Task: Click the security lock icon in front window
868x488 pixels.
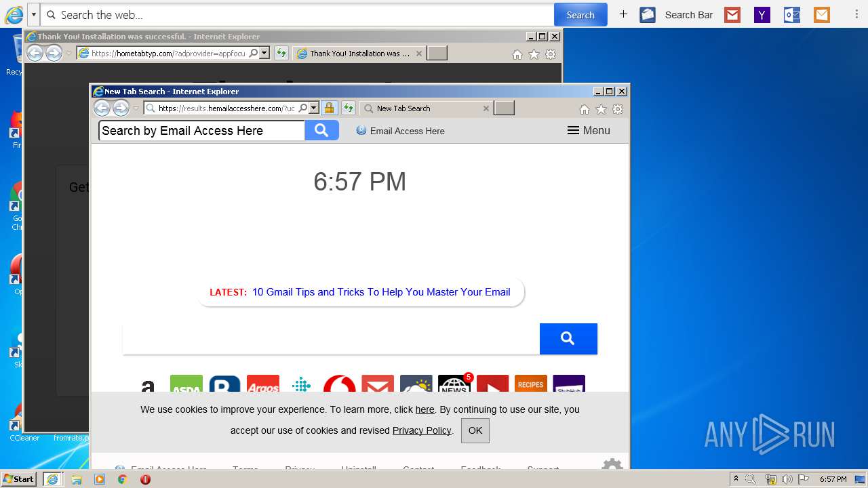Action: pyautogui.click(x=329, y=108)
